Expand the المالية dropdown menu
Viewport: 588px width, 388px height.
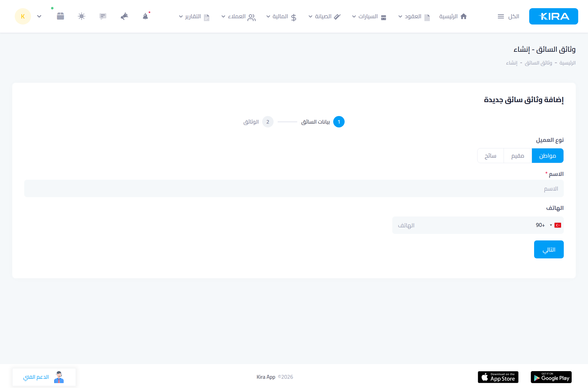pos(268,17)
